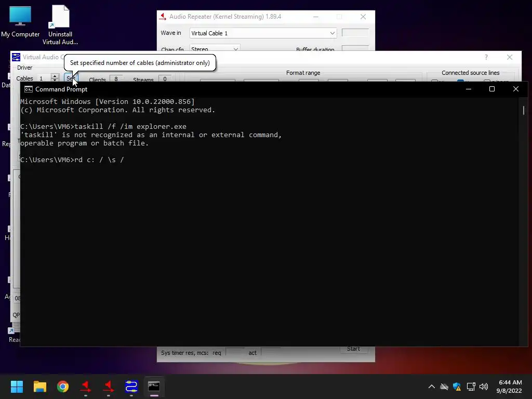Screen dimensions: 532x399
Task: Click the Start button in Audio Repeater
Action: [353, 350]
